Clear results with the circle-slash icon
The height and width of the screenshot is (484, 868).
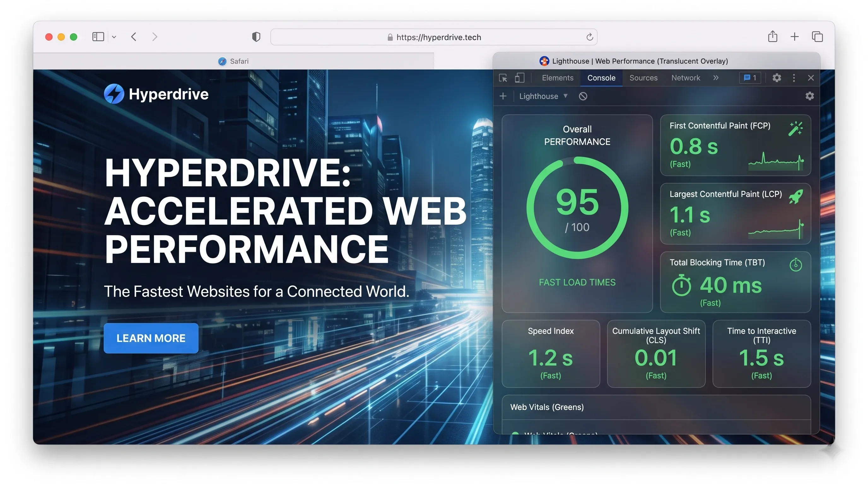coord(583,96)
